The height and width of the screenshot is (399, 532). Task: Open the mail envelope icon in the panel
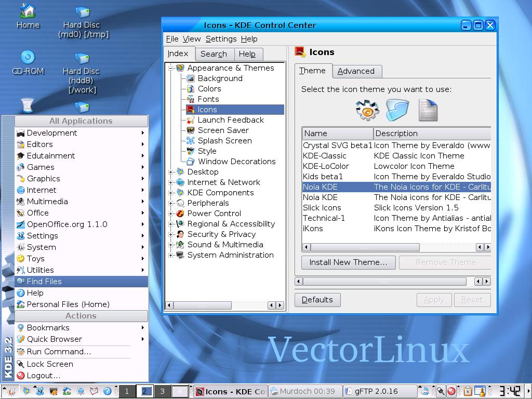(94, 391)
